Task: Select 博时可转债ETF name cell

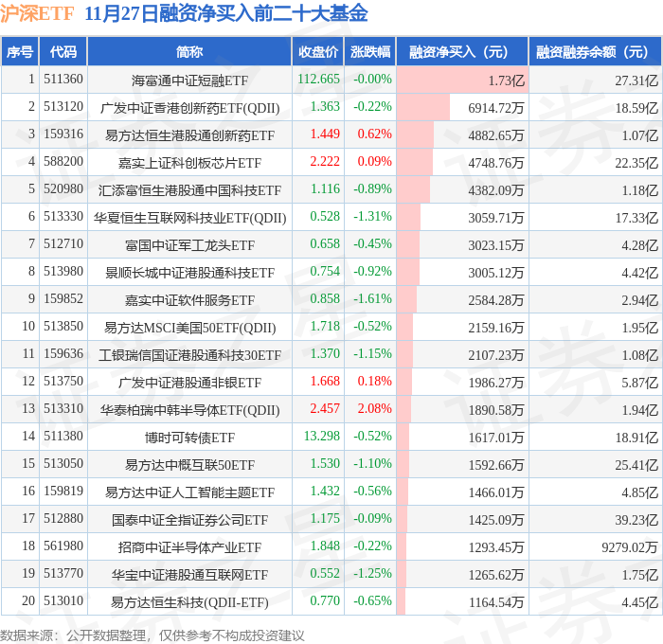Action: [189, 438]
